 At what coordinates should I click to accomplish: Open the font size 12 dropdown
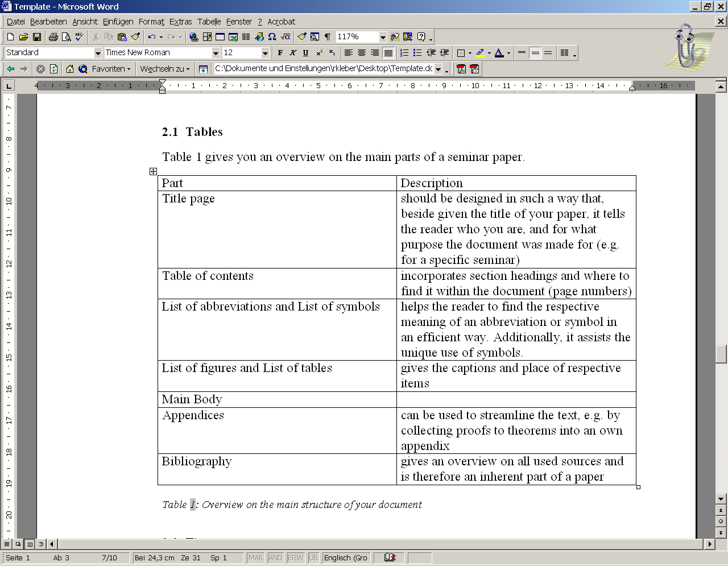tap(265, 53)
